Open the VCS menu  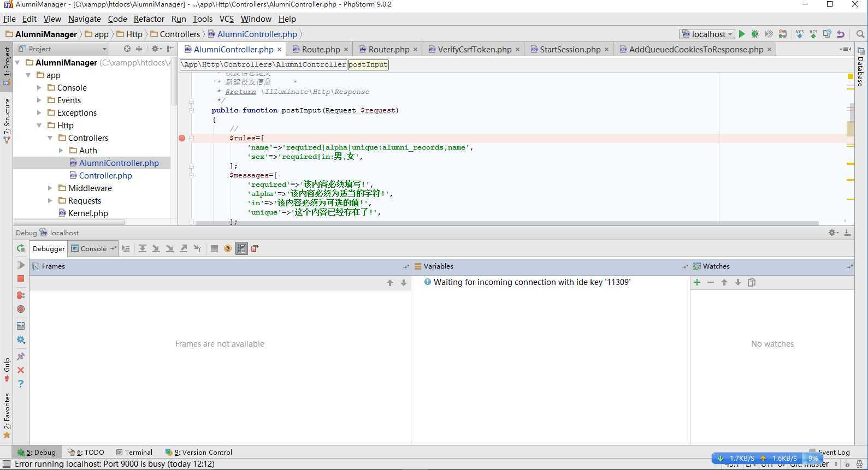(226, 19)
